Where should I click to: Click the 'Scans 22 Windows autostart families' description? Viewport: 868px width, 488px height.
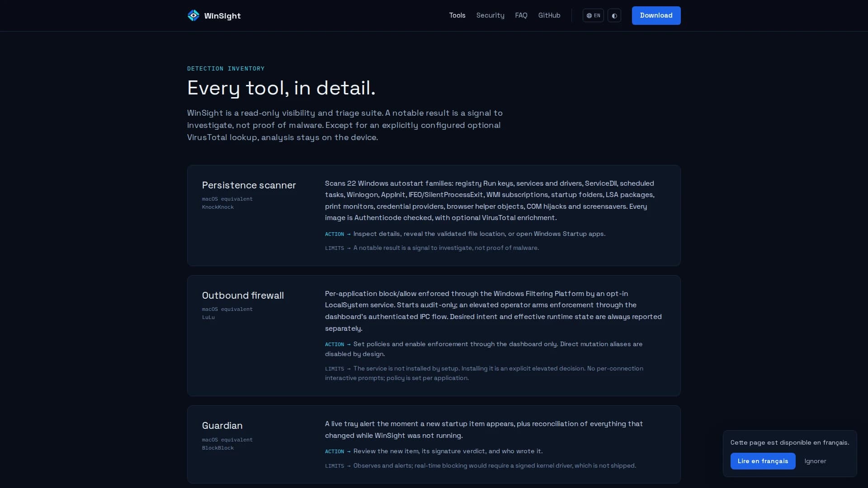[490, 201]
